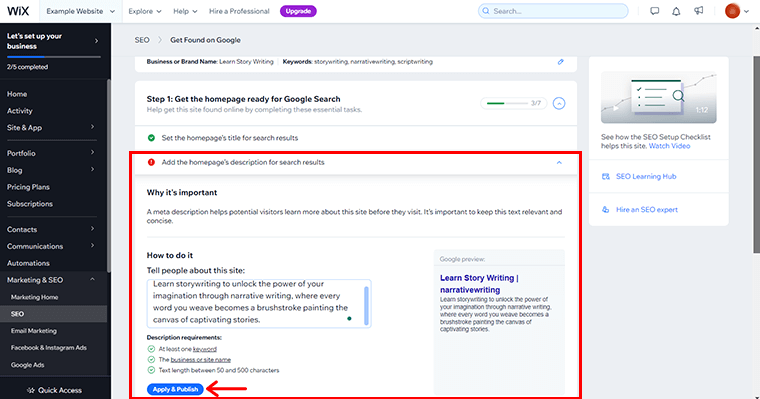760x399 pixels.
Task: Play the SEO Setup Checklist video thumbnail
Action: (658, 97)
